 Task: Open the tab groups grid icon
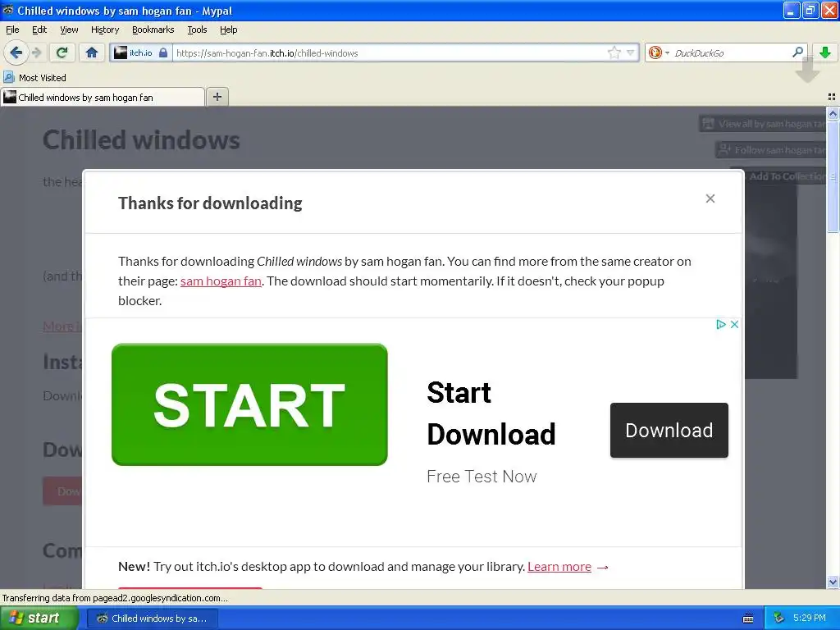point(832,97)
